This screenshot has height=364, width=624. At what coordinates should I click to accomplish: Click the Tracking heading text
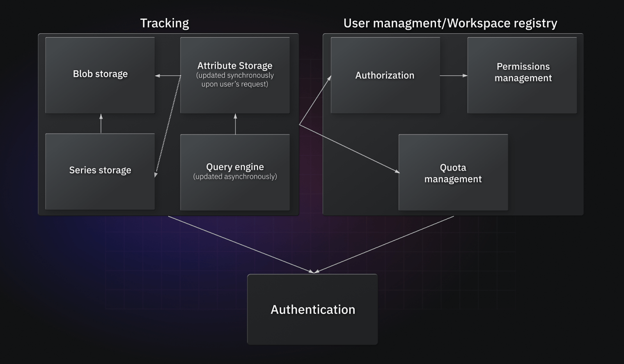click(x=164, y=23)
